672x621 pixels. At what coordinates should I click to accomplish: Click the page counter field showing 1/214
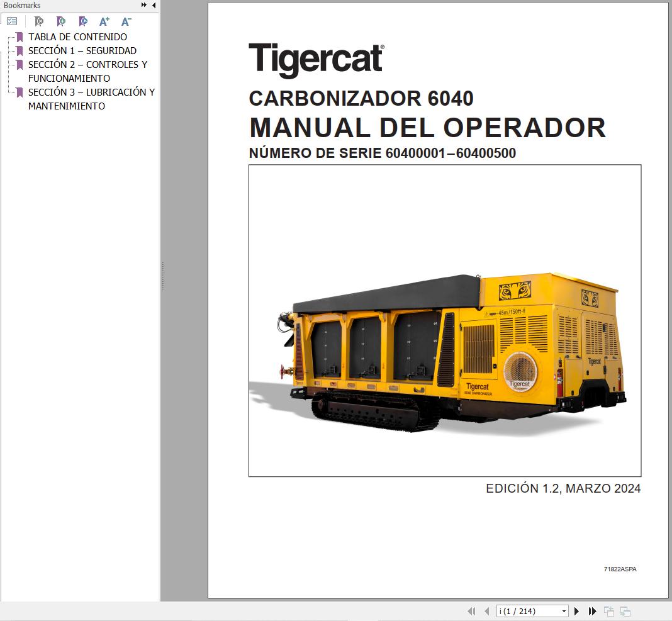tap(532, 610)
